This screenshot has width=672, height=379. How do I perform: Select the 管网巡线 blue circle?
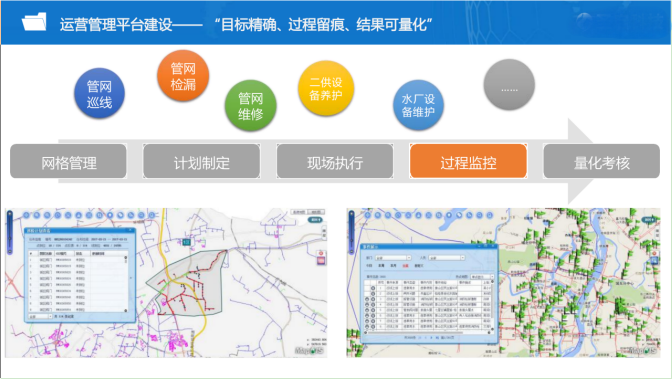click(99, 93)
